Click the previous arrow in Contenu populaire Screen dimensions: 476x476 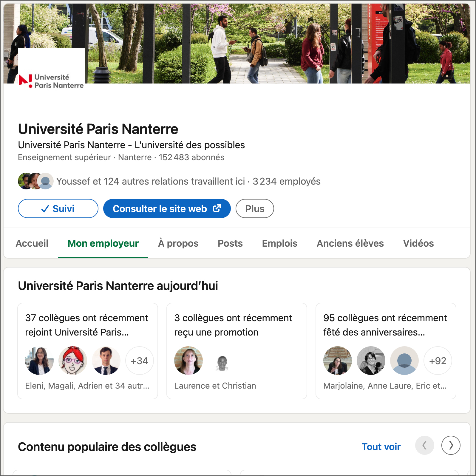click(x=424, y=445)
